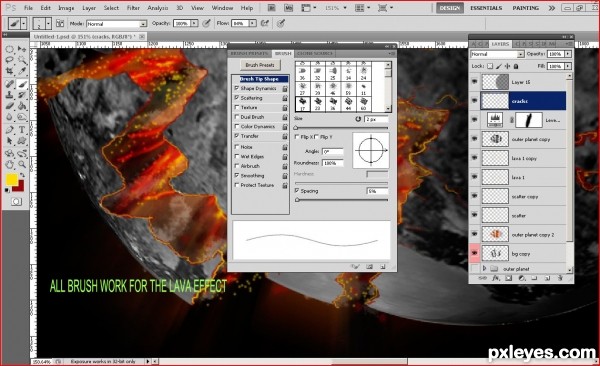
Task: Toggle Quick Mask mode icon
Action: tap(16, 201)
